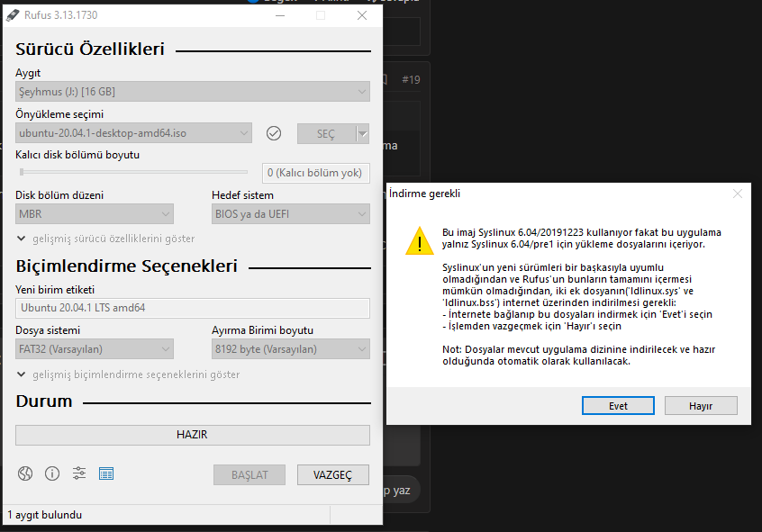
Task: Open Rufus language selection globe icon
Action: (25, 473)
